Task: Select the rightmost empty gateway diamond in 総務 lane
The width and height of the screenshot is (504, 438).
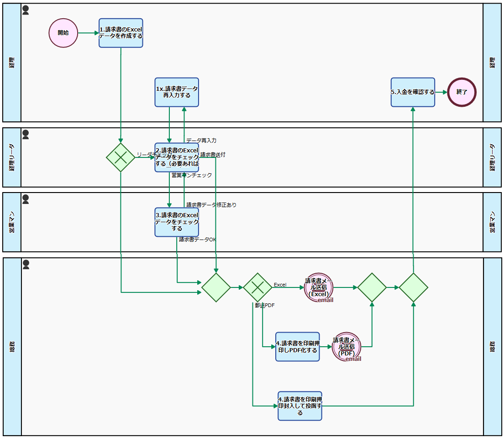Action: [413, 287]
